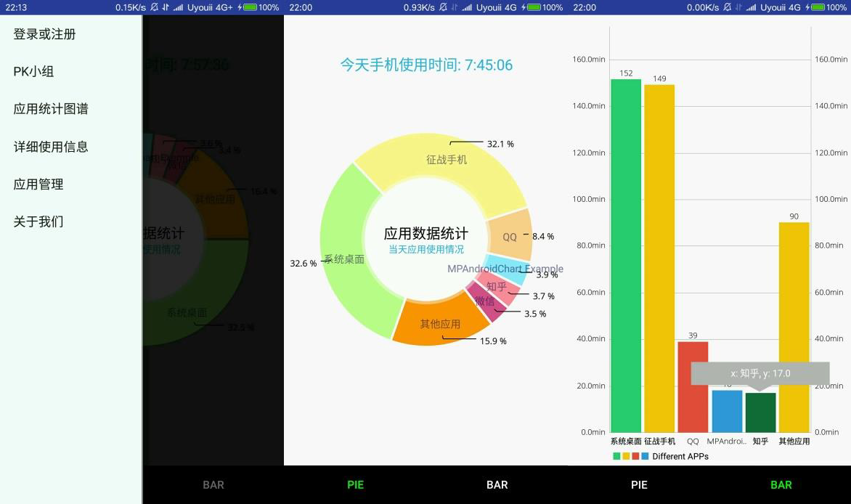Tap the 3.5 % label for 微信
Viewport: 851px width, 504px height.
click(535, 314)
